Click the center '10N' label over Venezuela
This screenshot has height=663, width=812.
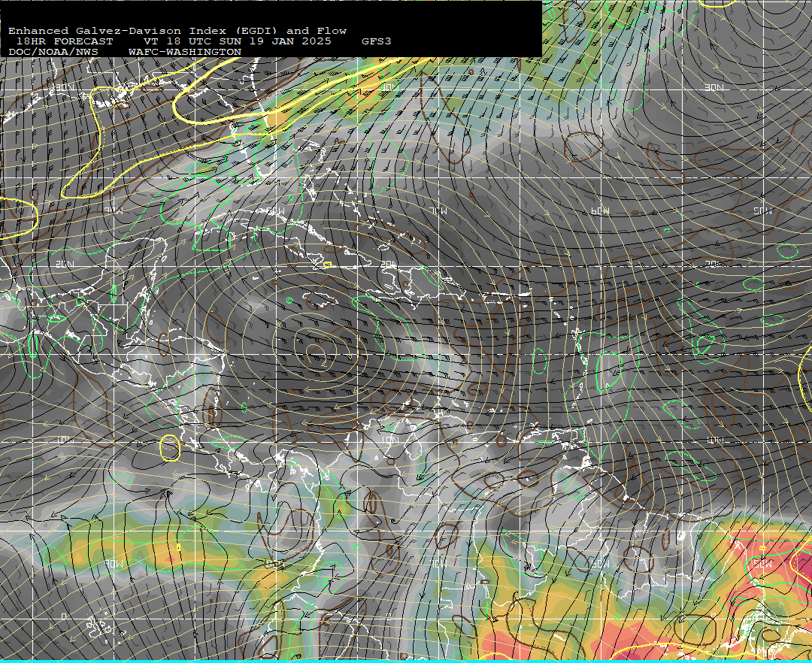389,440
